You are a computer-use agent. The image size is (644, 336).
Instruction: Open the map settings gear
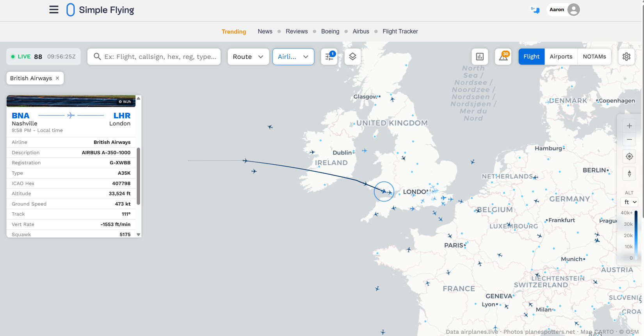(x=626, y=57)
